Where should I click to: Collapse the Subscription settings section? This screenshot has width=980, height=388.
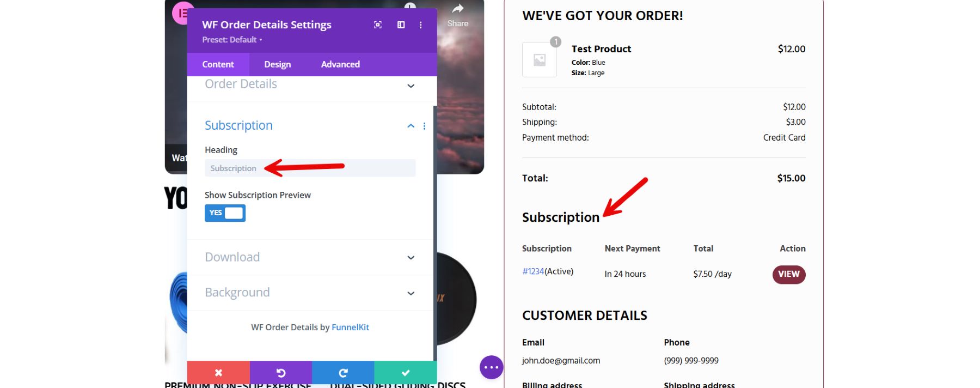[x=410, y=126]
